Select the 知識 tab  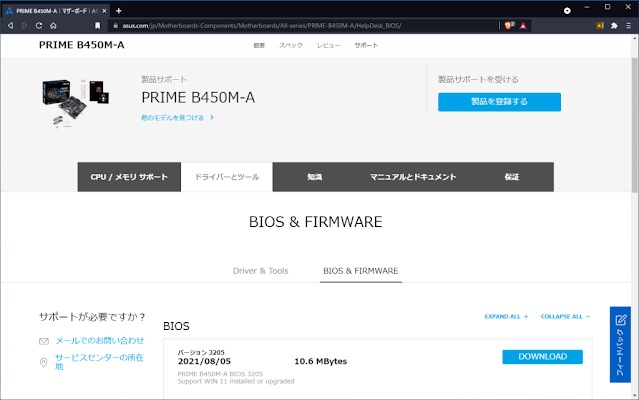pyautogui.click(x=315, y=177)
